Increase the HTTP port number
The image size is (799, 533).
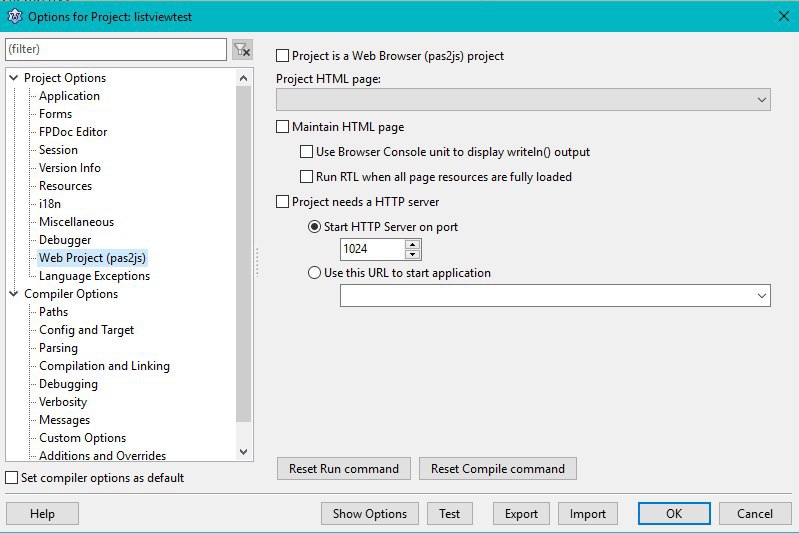pyautogui.click(x=412, y=245)
